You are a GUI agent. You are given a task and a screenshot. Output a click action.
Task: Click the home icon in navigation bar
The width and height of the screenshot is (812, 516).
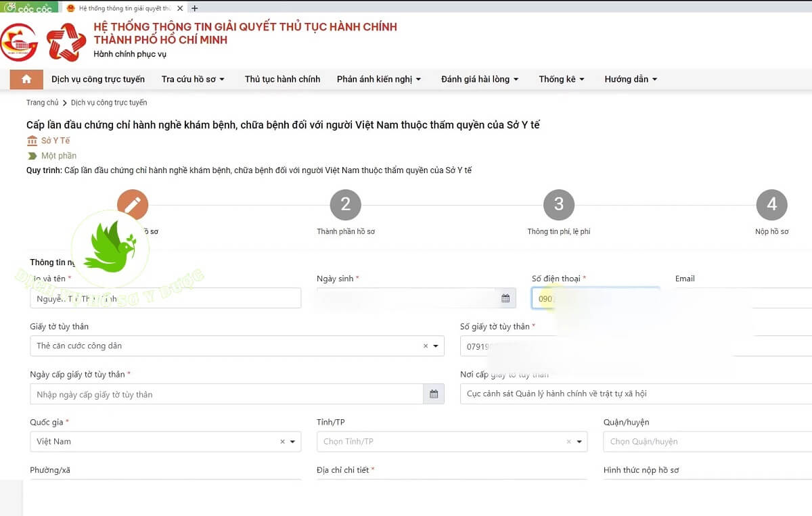(26, 79)
